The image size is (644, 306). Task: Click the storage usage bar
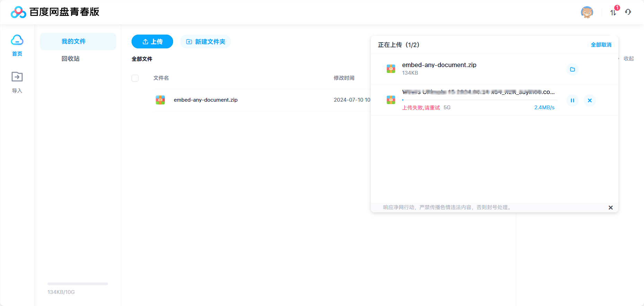[78, 284]
